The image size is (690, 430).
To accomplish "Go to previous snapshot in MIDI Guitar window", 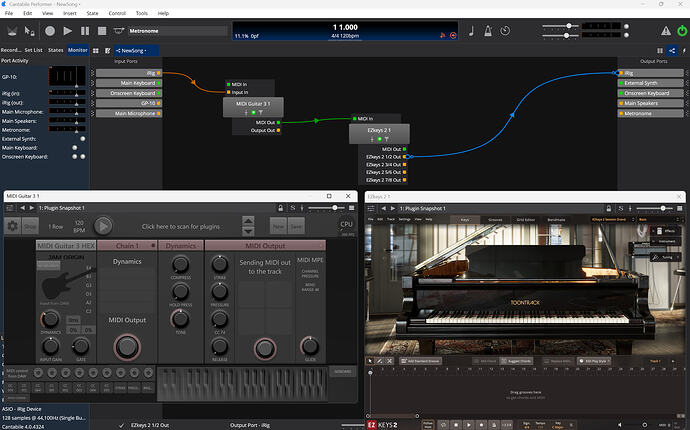I will tap(22, 208).
